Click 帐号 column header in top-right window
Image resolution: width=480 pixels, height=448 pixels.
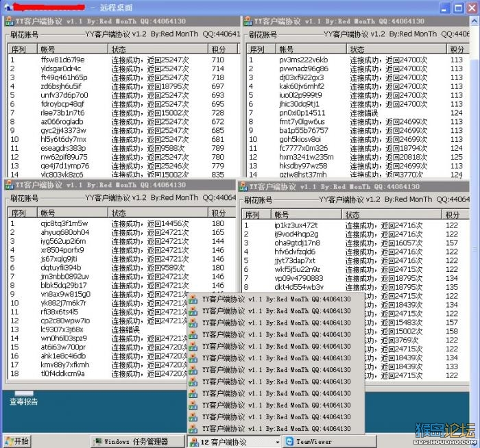coord(311,49)
